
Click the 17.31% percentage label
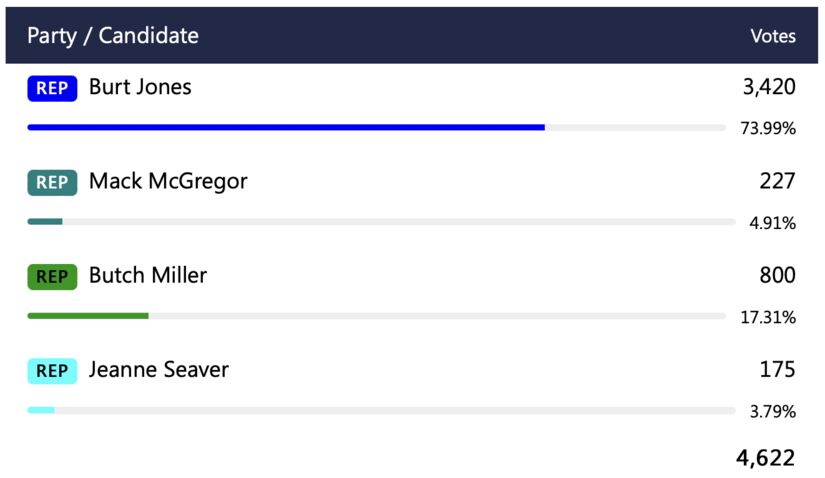point(768,318)
